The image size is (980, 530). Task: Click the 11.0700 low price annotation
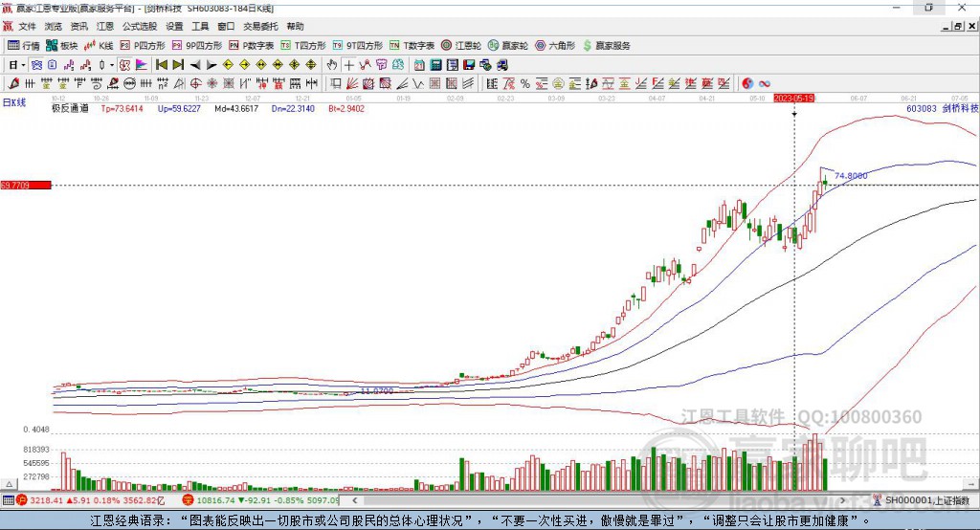[377, 391]
